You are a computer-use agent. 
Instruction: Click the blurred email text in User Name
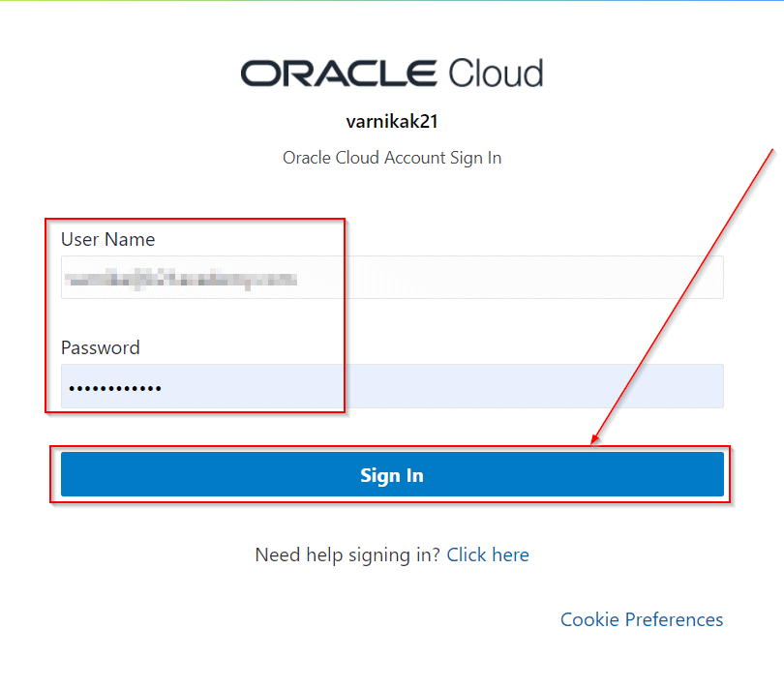[179, 280]
